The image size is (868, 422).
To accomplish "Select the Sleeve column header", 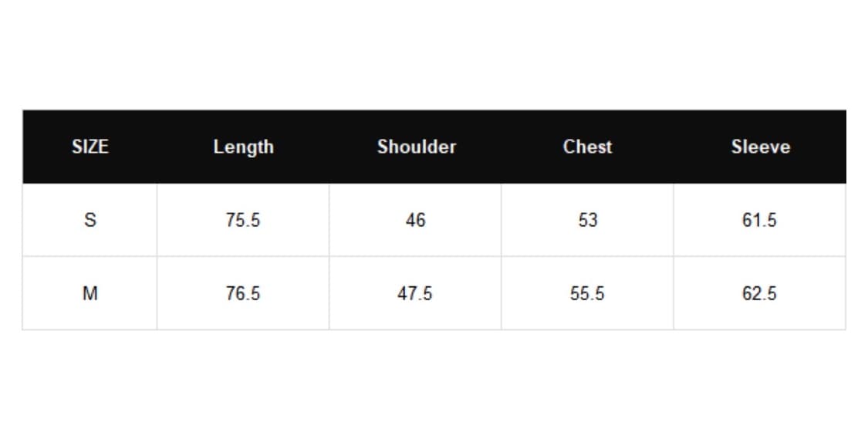I will [x=760, y=147].
